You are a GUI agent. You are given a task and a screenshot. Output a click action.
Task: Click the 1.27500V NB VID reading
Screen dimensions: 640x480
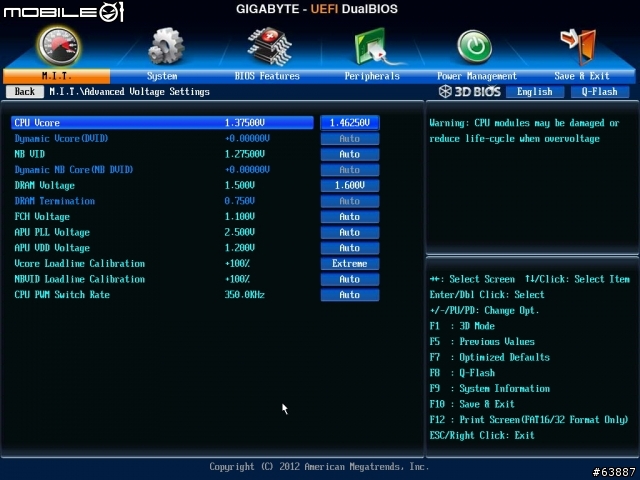pyautogui.click(x=245, y=154)
